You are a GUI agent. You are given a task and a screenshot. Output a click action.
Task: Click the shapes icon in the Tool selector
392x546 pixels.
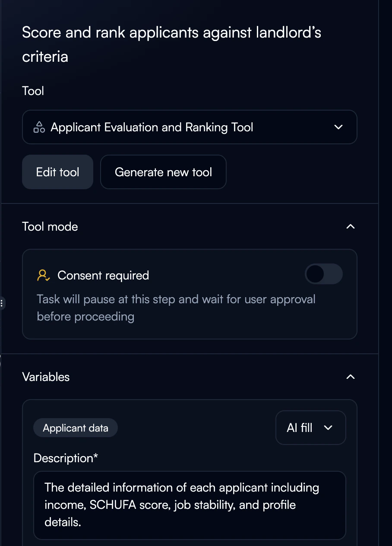tap(39, 127)
